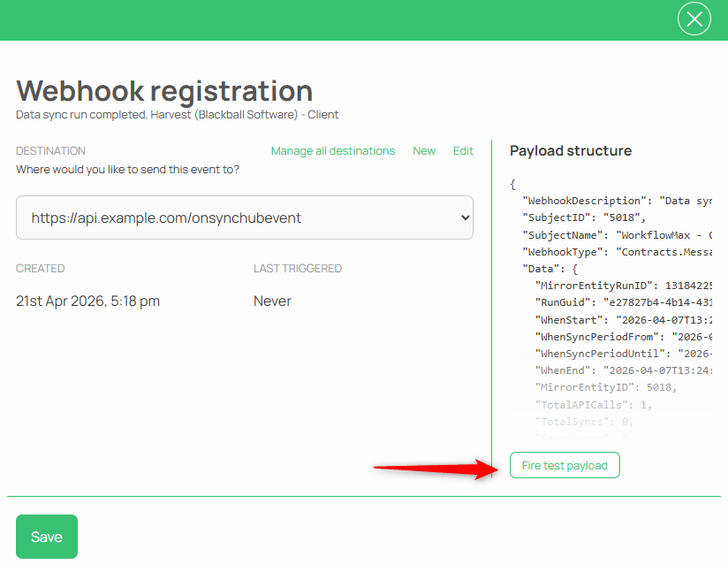Save the webhook registration
The width and height of the screenshot is (728, 572).
[47, 537]
